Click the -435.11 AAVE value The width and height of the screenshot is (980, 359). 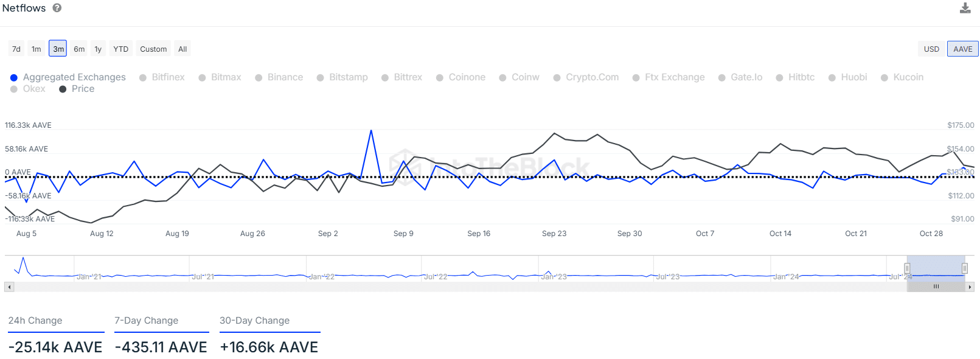point(161,347)
